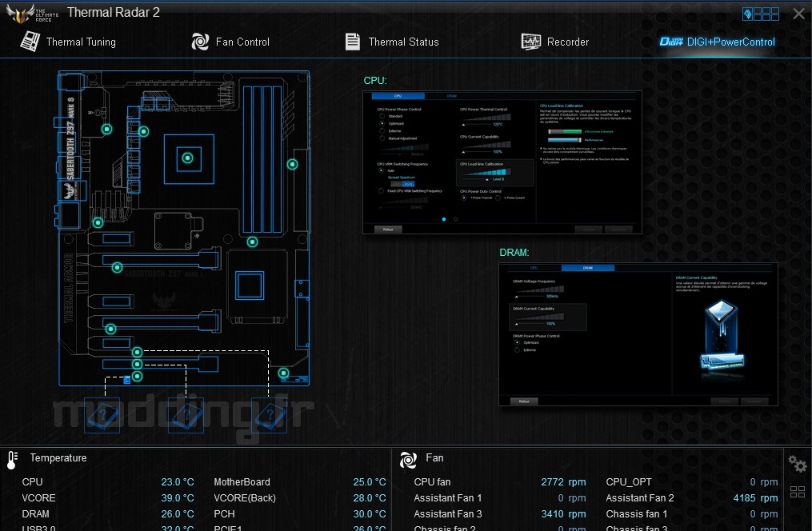Click the Thermal Radar 2 window title
The width and height of the screenshot is (812, 531).
[x=114, y=13]
